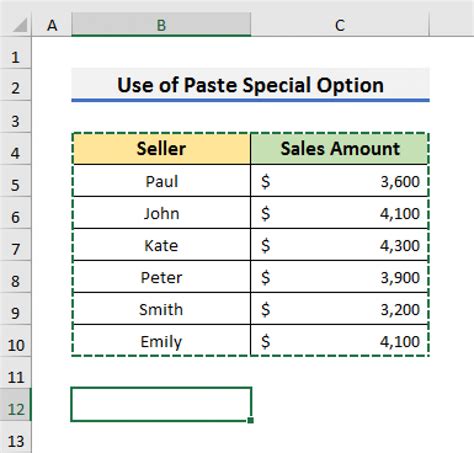Select the cell containing 'Smith'

(161, 309)
